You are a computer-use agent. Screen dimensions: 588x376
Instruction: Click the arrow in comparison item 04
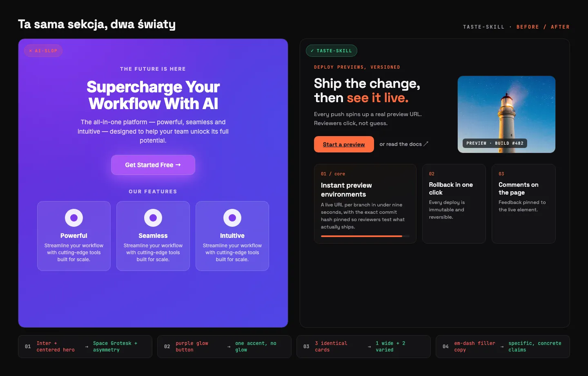[x=502, y=347]
